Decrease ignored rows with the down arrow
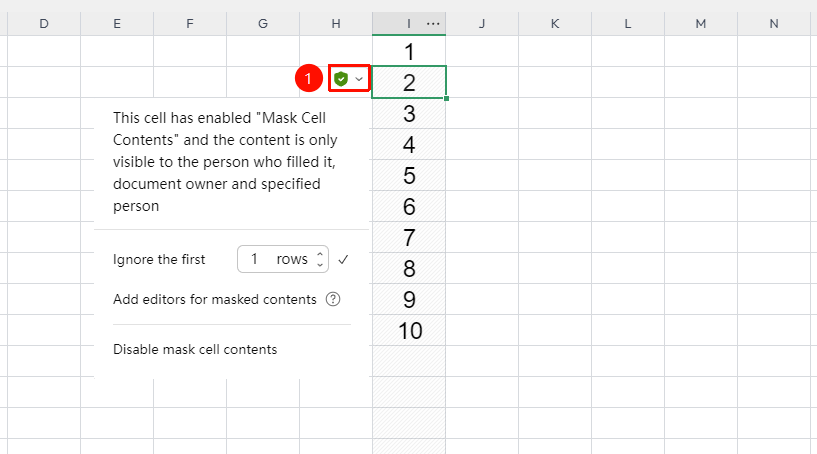Screen dimensions: 817x454 (320, 264)
